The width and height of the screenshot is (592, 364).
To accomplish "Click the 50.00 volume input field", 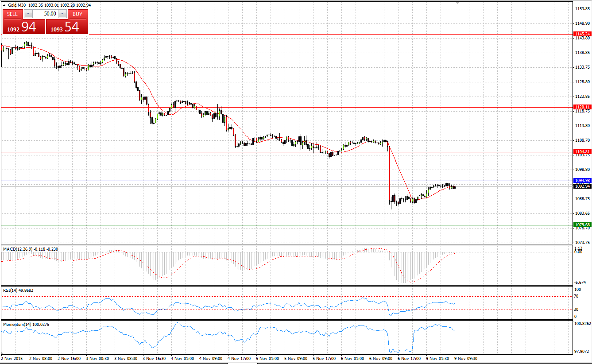I will [x=45, y=14].
